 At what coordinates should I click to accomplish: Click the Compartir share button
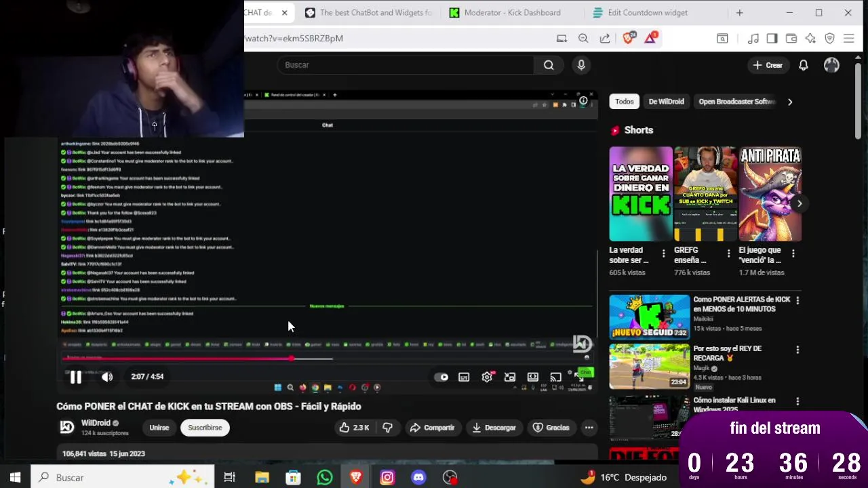(432, 428)
